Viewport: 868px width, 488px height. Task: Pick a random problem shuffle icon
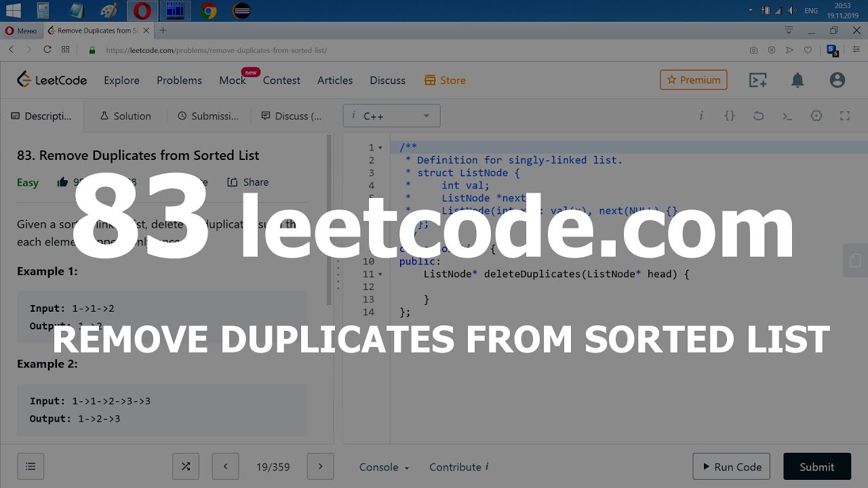point(186,466)
